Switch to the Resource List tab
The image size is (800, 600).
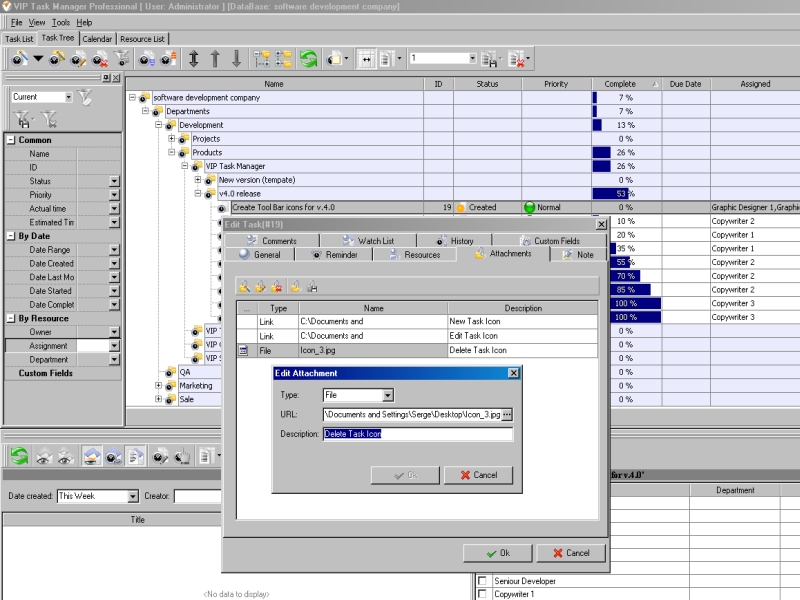142,39
